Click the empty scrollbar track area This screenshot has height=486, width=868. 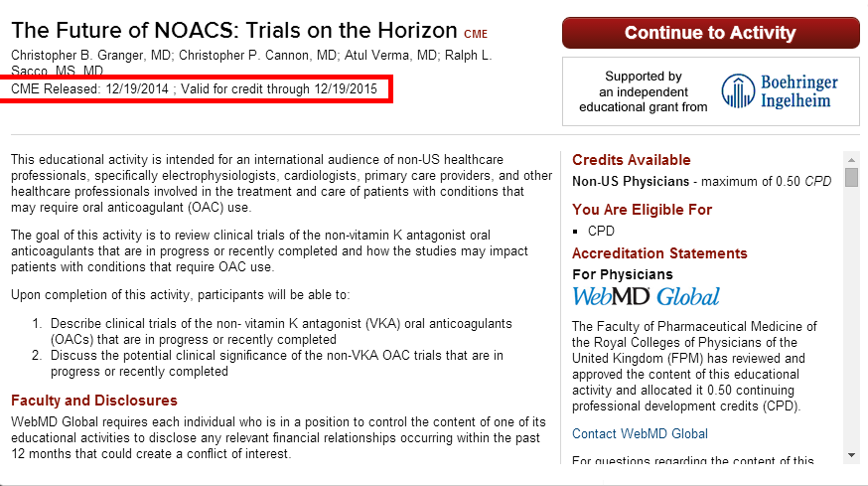pyautogui.click(x=851, y=319)
